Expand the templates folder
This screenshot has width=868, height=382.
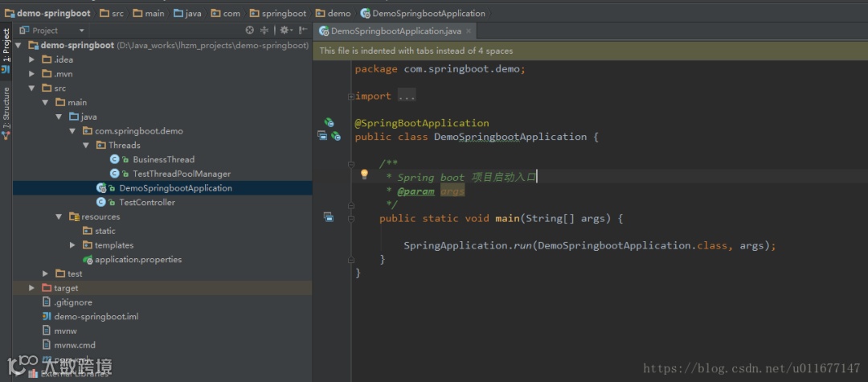(x=72, y=245)
